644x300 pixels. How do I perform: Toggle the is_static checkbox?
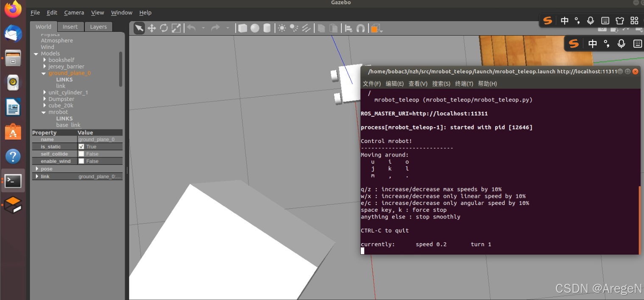pyautogui.click(x=81, y=146)
